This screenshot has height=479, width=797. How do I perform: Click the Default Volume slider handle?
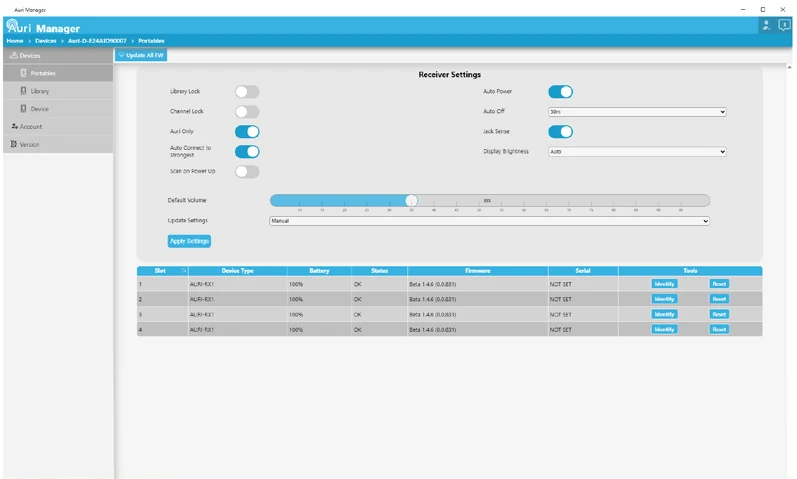[412, 200]
